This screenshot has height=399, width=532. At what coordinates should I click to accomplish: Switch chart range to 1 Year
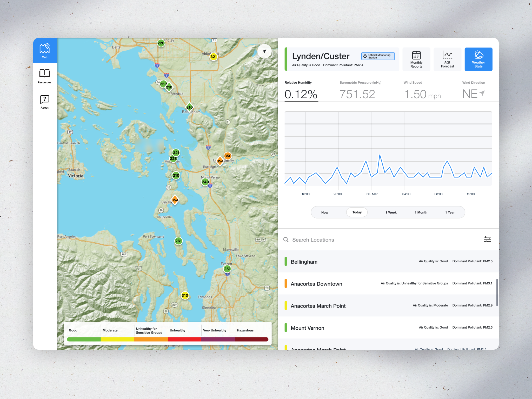pyautogui.click(x=450, y=212)
